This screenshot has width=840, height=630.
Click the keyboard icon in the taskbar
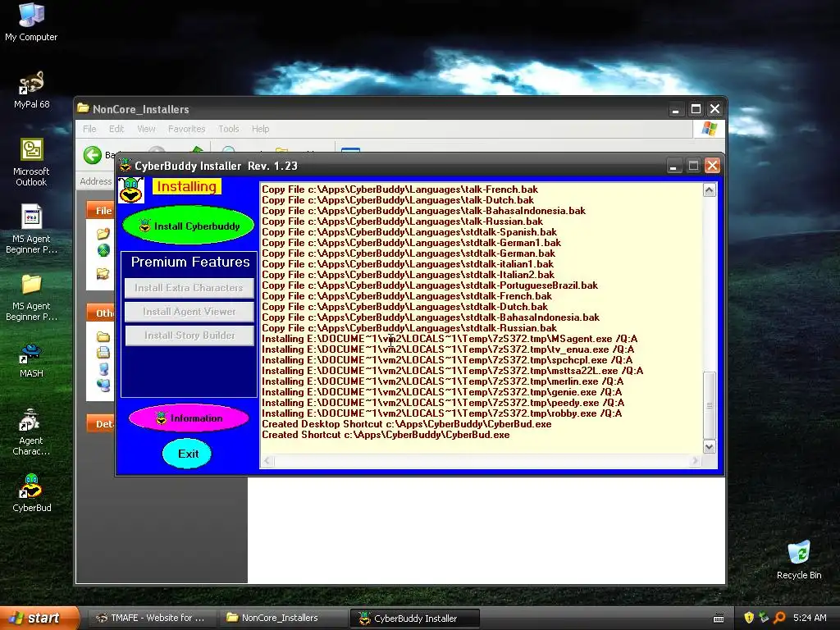tap(719, 619)
